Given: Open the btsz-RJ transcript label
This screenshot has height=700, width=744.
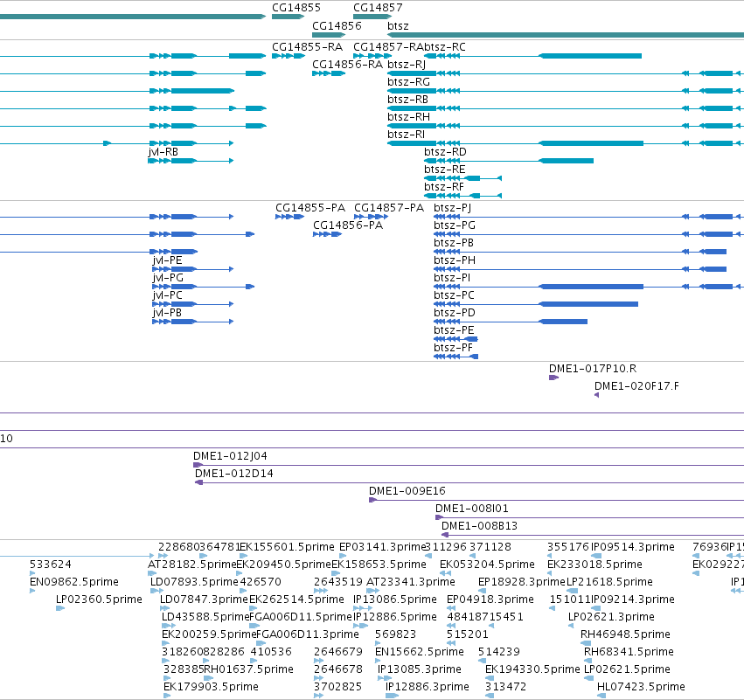Looking at the screenshot, I should 407,65.
